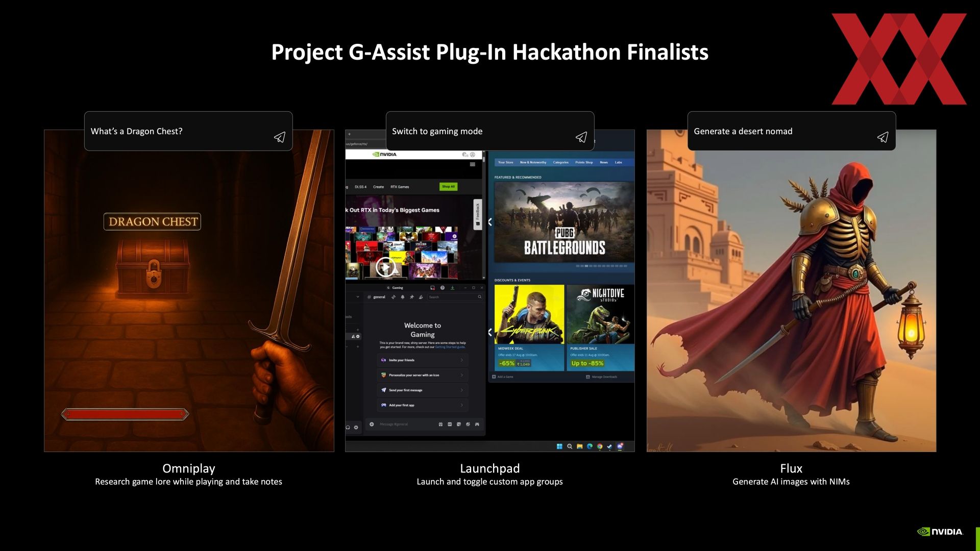980x551 pixels.
Task: Open PUBG Battlegrounds featured banner
Action: tap(564, 222)
